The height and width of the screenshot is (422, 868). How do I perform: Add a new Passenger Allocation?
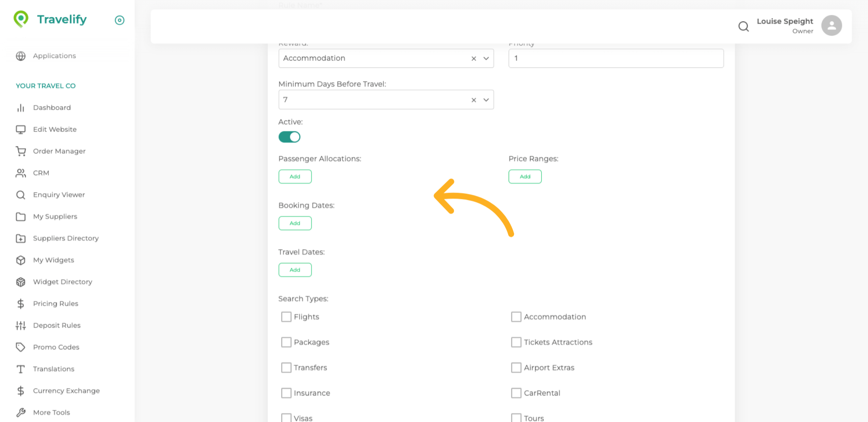tap(295, 176)
